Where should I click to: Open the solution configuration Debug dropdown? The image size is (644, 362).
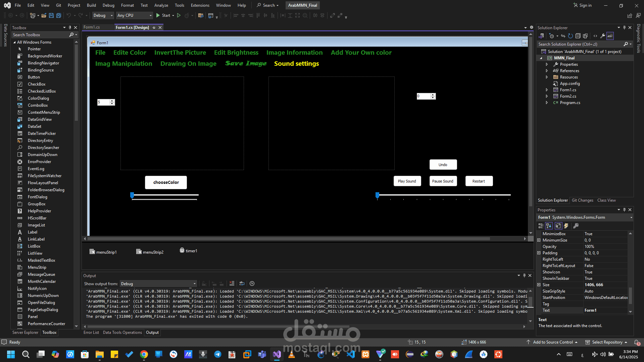(103, 15)
